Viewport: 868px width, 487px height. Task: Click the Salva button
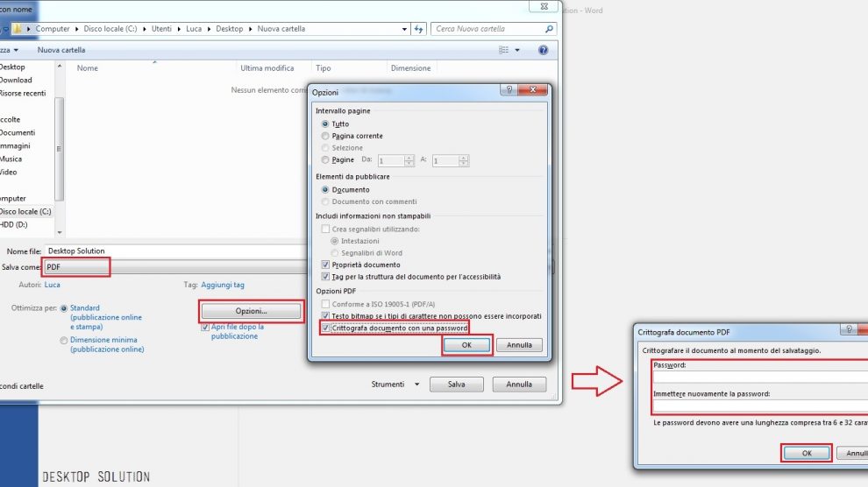click(x=456, y=385)
